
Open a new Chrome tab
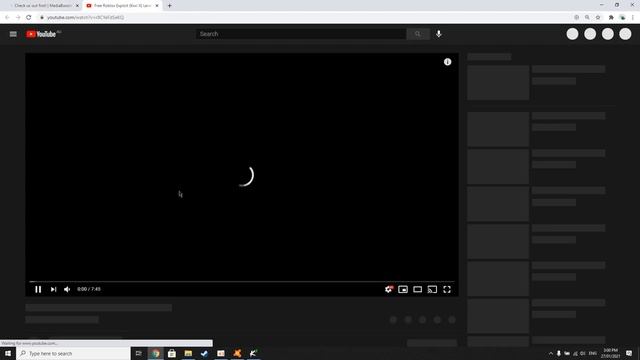click(169, 6)
